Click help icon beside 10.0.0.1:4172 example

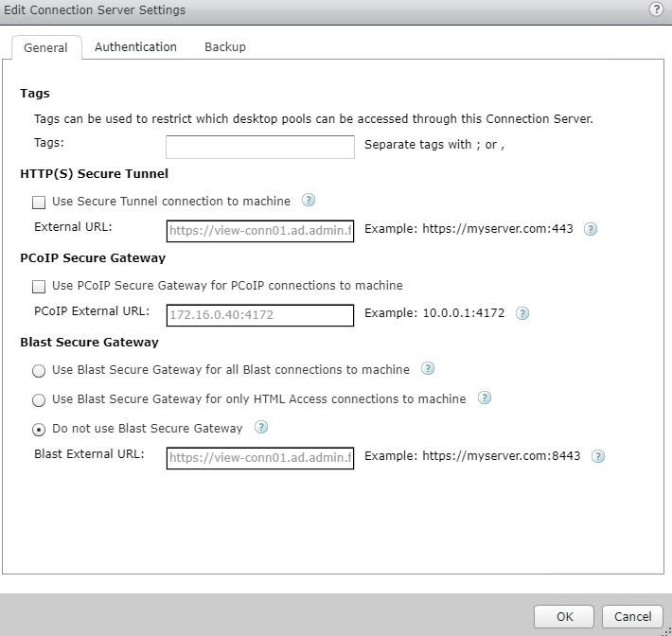pos(522,314)
